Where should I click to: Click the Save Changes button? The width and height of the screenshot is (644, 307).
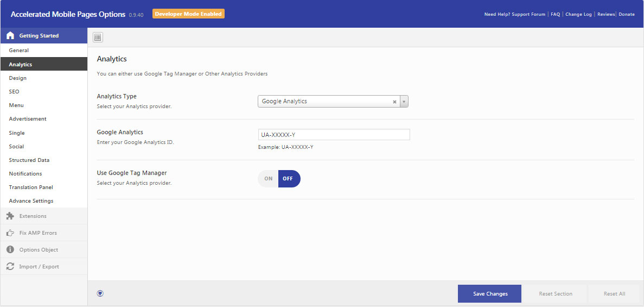pyautogui.click(x=489, y=294)
